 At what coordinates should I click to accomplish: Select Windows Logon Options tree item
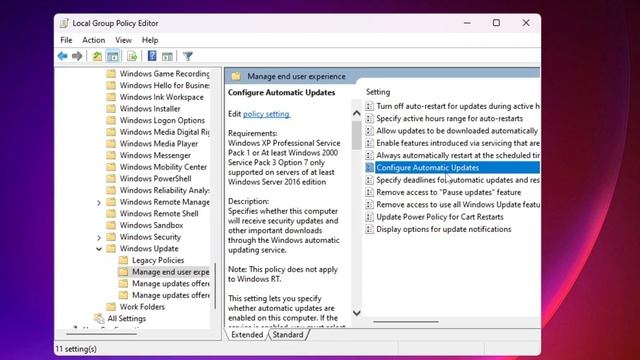click(x=162, y=120)
